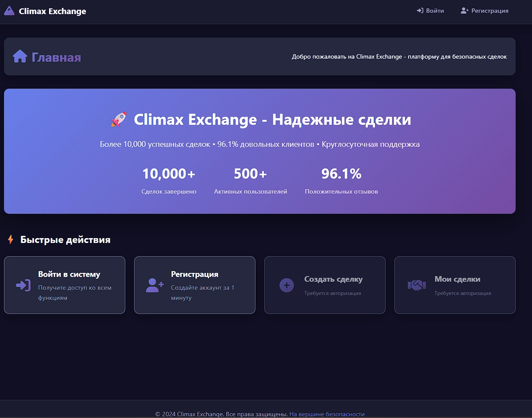Click the login arrow icon in top navigation
Image resolution: width=532 pixels, height=418 pixels.
point(420,11)
